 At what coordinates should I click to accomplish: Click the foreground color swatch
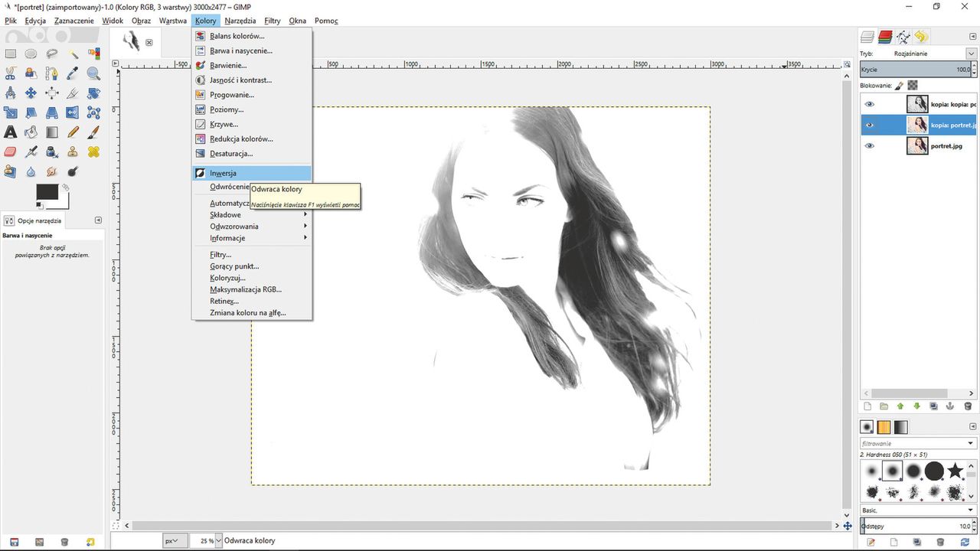click(x=47, y=192)
